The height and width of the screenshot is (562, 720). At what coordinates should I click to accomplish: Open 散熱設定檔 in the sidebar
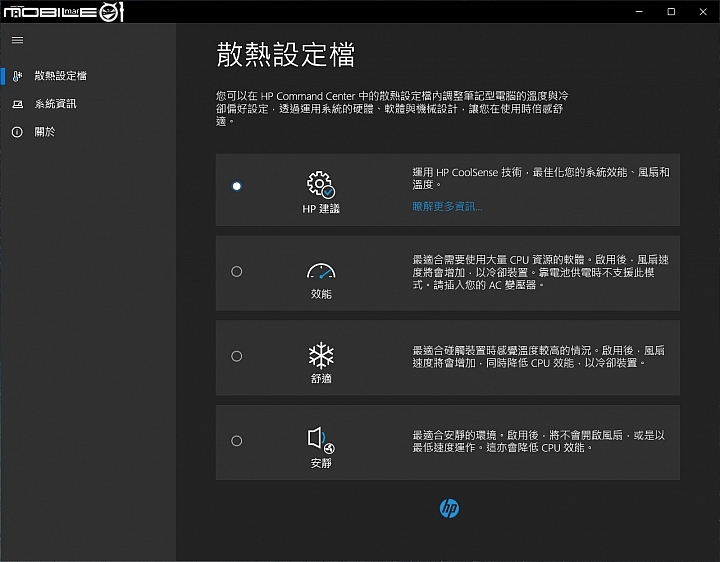coord(88,76)
